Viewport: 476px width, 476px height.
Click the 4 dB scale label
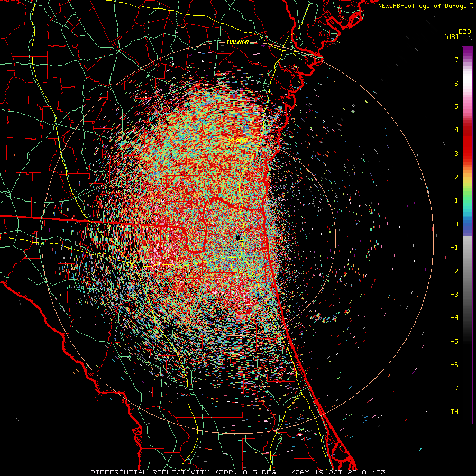456,130
